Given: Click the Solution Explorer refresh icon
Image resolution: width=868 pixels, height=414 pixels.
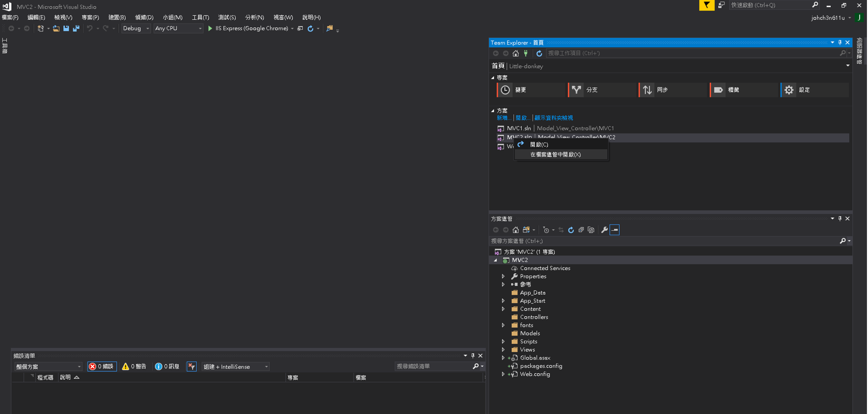Looking at the screenshot, I should point(571,230).
